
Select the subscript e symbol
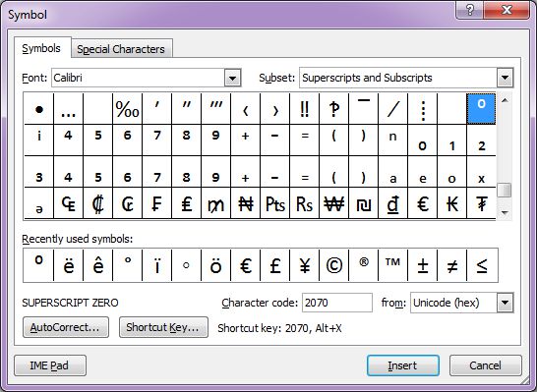coord(422,172)
